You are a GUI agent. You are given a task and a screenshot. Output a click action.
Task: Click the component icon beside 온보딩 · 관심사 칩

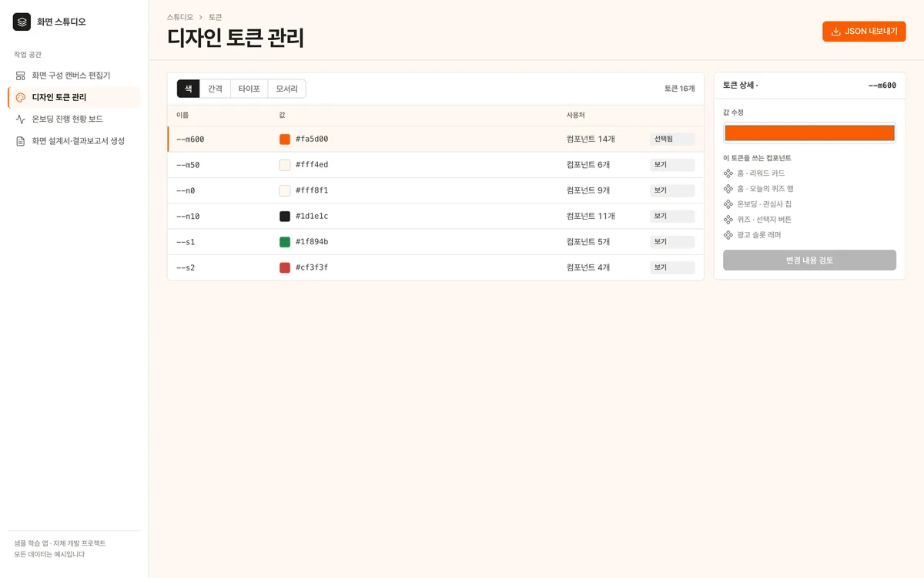click(728, 204)
